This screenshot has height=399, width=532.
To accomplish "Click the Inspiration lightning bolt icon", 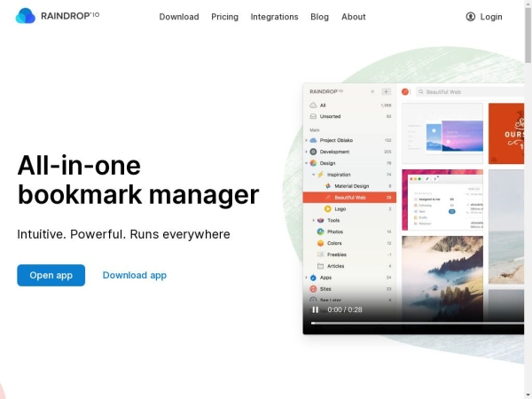I will click(320, 175).
